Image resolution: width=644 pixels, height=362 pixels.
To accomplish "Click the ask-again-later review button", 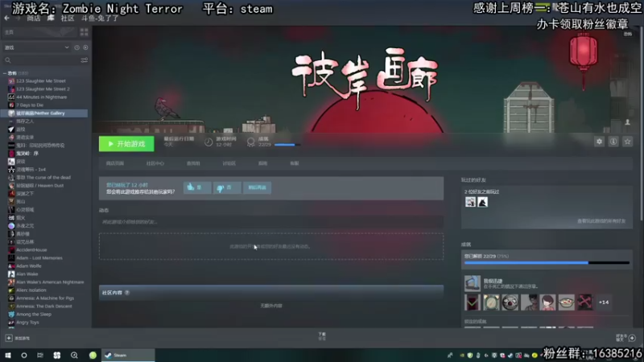I will 257,187.
